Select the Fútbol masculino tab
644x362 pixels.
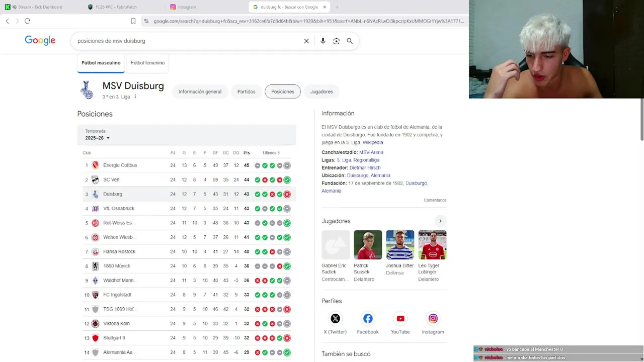coord(101,63)
